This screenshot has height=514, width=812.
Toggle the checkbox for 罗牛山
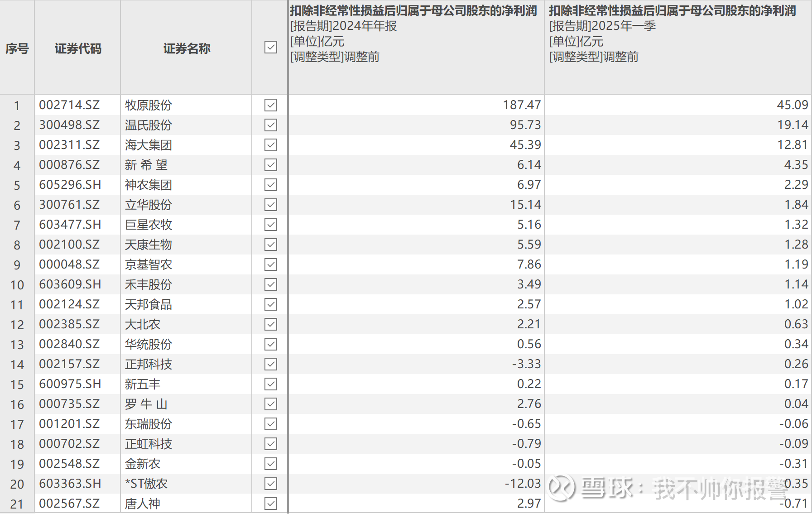[271, 404]
